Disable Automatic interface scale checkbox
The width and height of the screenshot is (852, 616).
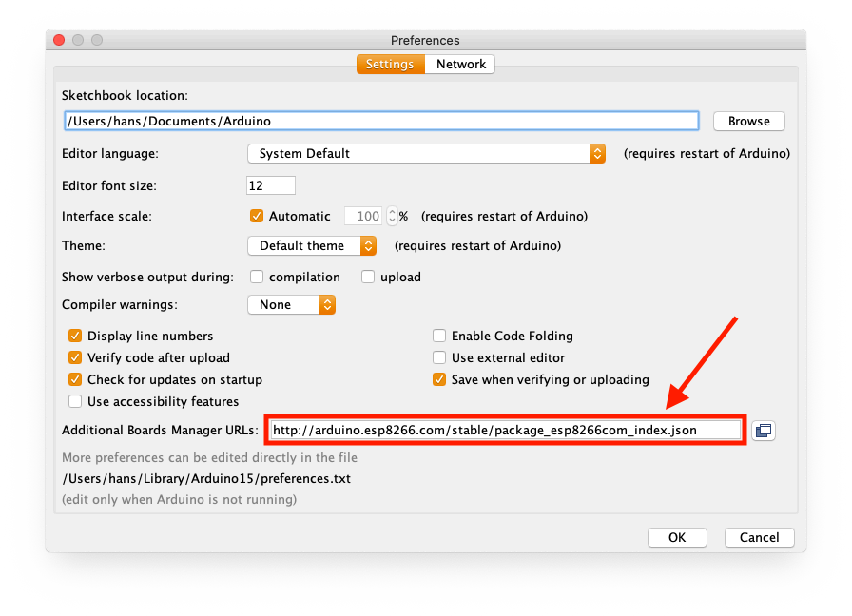[257, 216]
